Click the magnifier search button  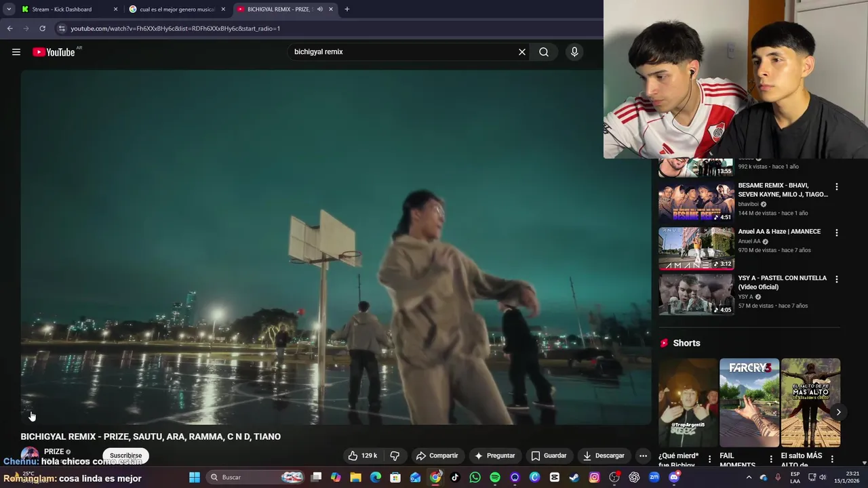[x=544, y=52]
